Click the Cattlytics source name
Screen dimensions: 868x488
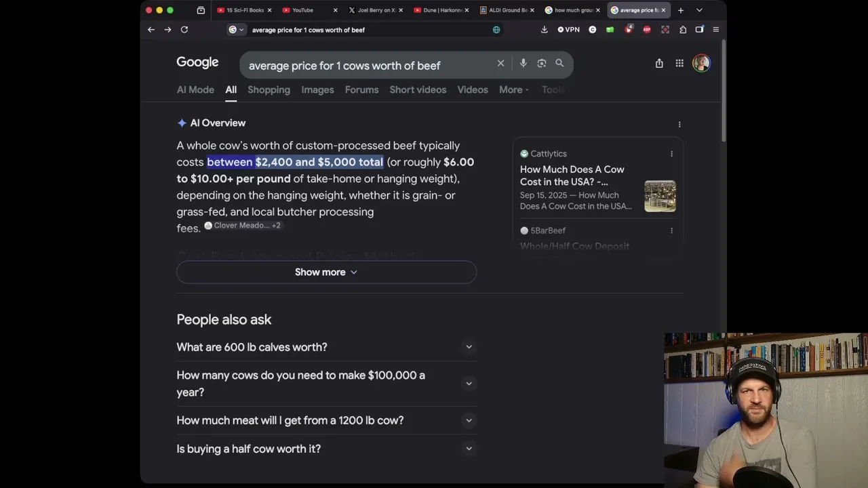(549, 154)
